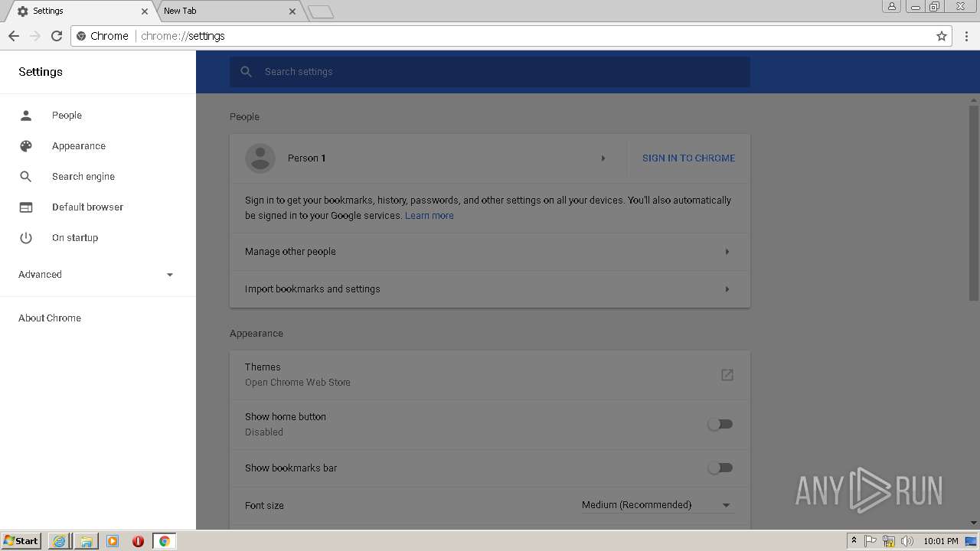Open Opera from the taskbar
Viewport: 980px width, 551px height.
tap(139, 541)
